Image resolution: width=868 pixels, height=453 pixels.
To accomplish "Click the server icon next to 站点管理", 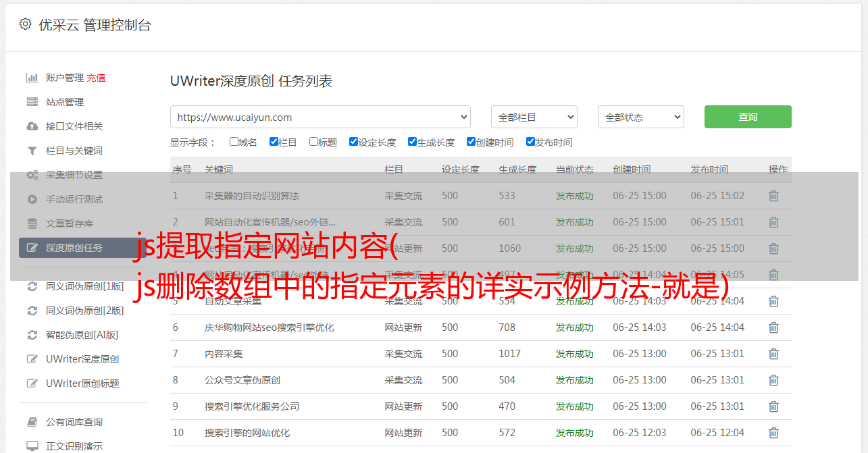I will (x=32, y=102).
